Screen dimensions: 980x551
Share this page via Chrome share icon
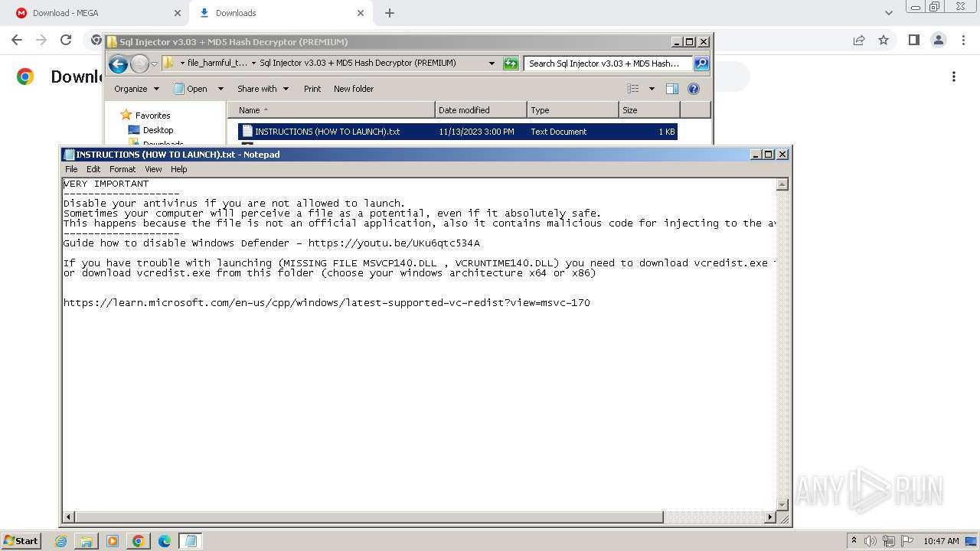tap(859, 40)
